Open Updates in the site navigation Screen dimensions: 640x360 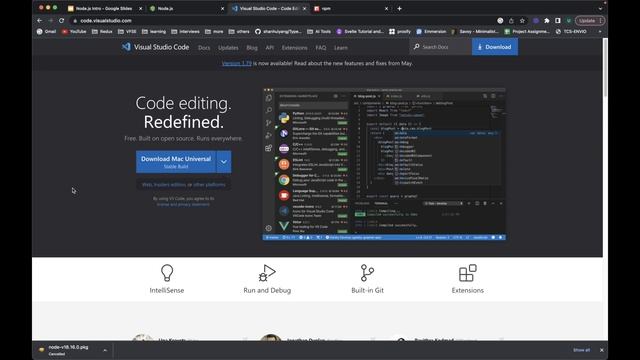pos(228,48)
